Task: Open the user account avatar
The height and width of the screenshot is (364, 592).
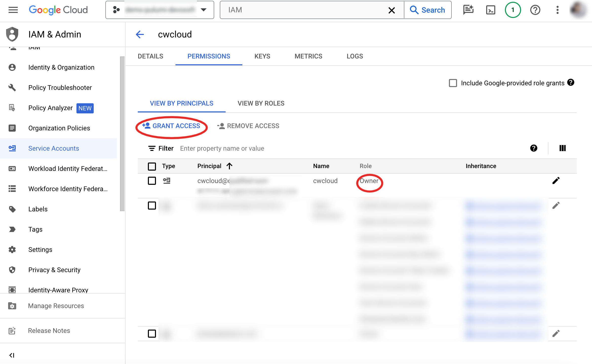Action: pyautogui.click(x=578, y=10)
